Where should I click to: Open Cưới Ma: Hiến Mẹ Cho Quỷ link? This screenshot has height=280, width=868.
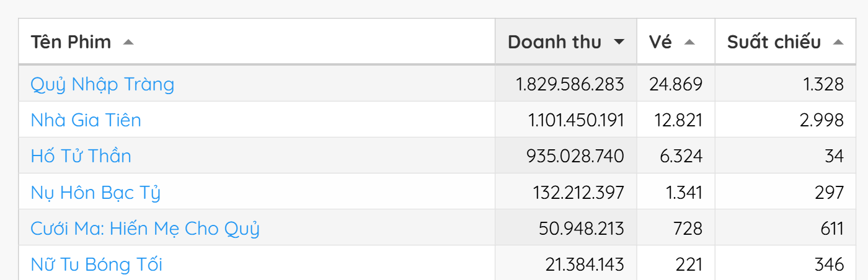click(145, 229)
